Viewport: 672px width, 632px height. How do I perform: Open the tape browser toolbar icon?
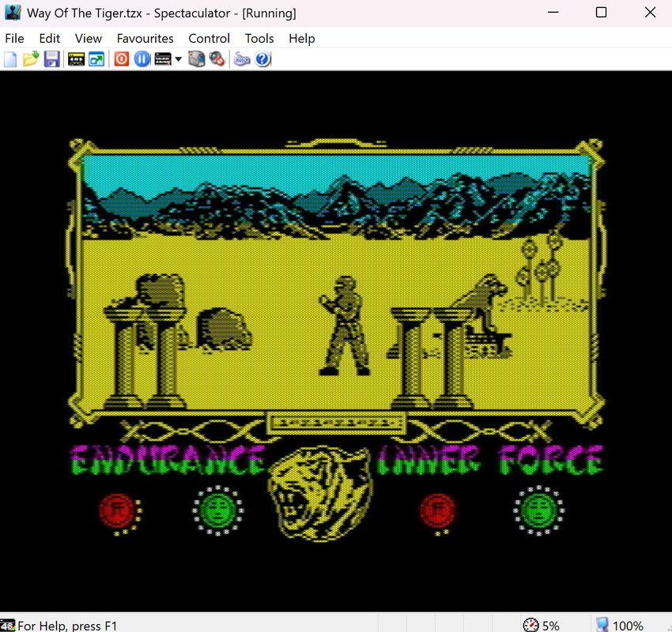(x=76, y=59)
